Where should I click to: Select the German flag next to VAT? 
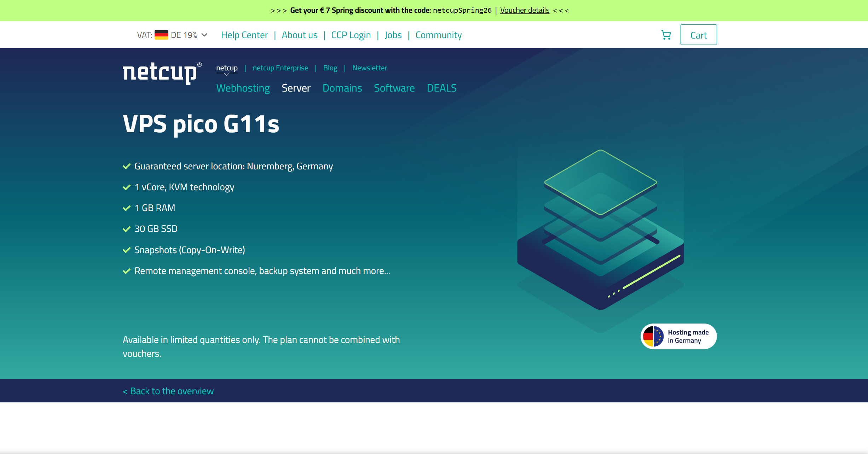tap(162, 35)
